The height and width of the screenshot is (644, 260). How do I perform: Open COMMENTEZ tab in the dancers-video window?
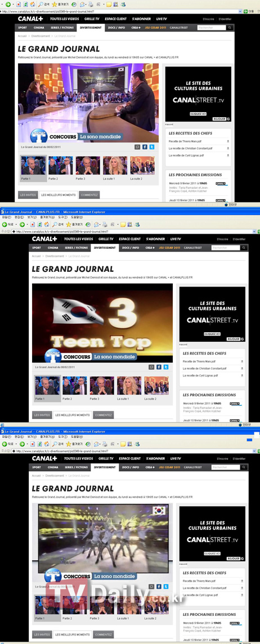[104, 634]
